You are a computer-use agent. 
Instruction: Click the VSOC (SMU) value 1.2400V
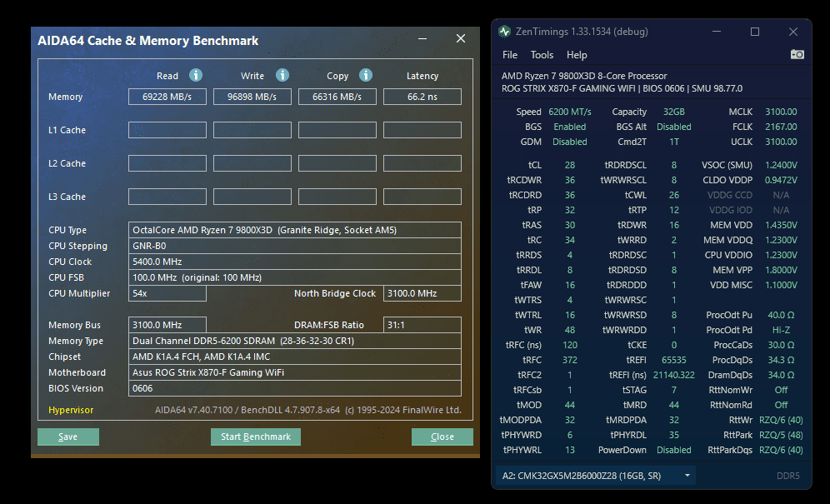pos(781,165)
